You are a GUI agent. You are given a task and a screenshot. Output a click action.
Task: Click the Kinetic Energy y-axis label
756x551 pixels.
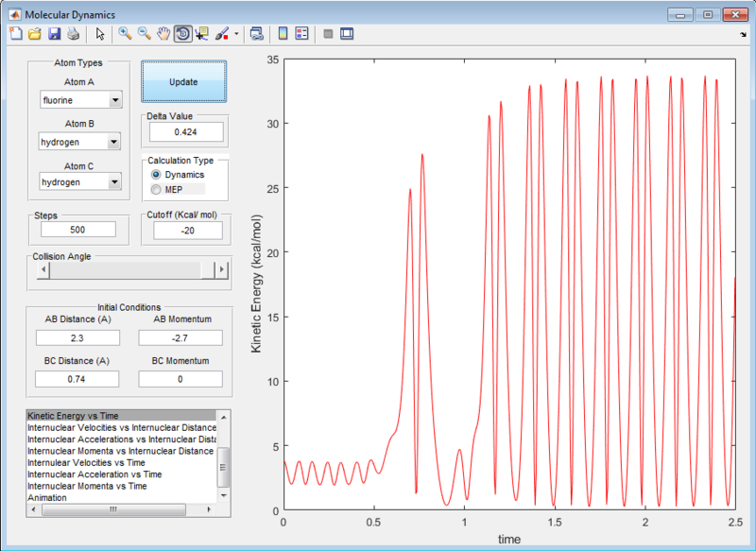pos(256,284)
